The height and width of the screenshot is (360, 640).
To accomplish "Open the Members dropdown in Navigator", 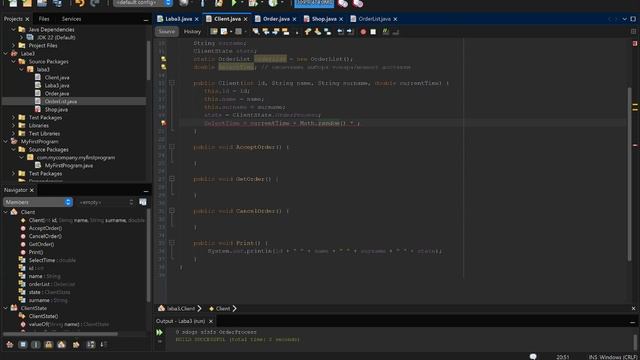I will [38, 202].
